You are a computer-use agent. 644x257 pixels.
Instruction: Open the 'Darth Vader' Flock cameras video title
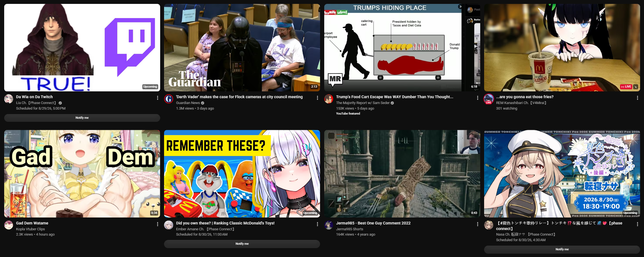(x=239, y=97)
